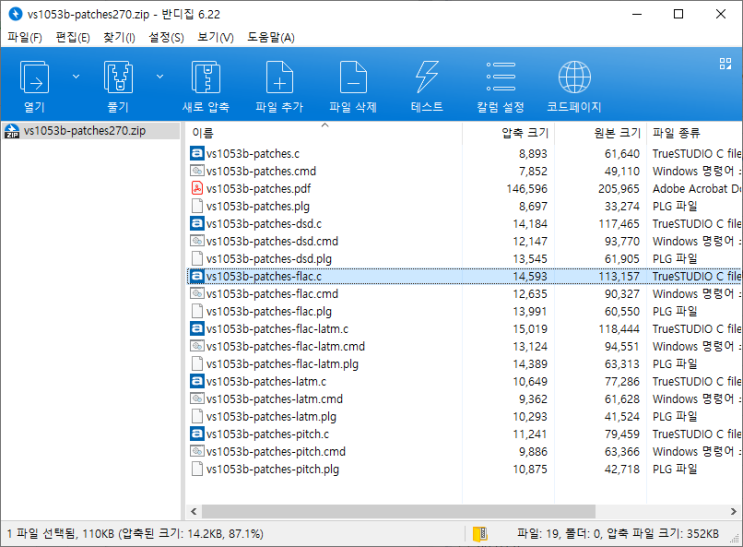This screenshot has height=547, width=743.
Task: Expand the 풀기 dropdown arrow
Action: point(160,76)
